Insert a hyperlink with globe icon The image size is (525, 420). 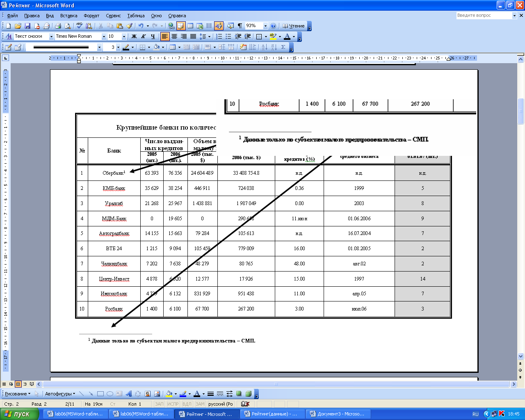point(171,26)
